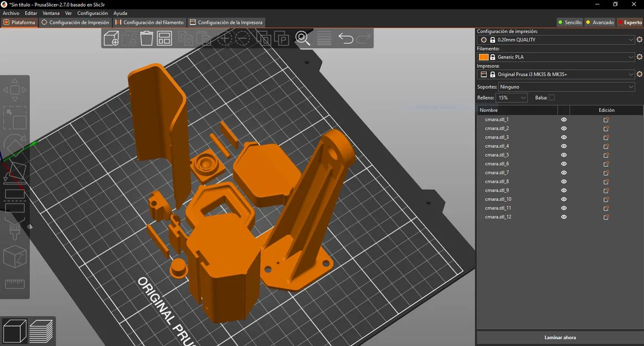The image size is (644, 346).
Task: Enable the Balsa checkbox
Action: point(552,98)
